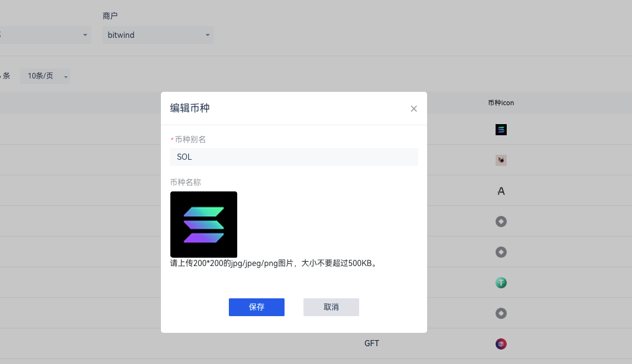Click the 币种icon column header
632x364 pixels.
[501, 103]
